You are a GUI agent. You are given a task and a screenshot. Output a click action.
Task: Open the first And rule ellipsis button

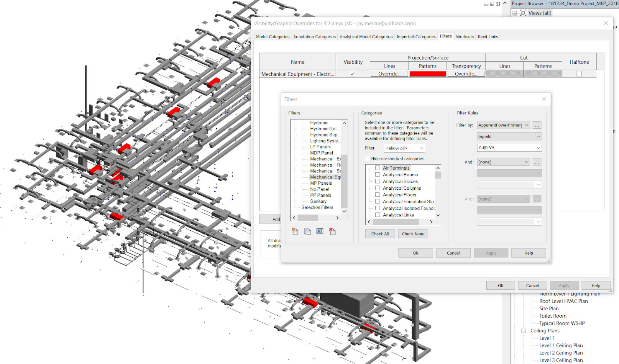(537, 162)
